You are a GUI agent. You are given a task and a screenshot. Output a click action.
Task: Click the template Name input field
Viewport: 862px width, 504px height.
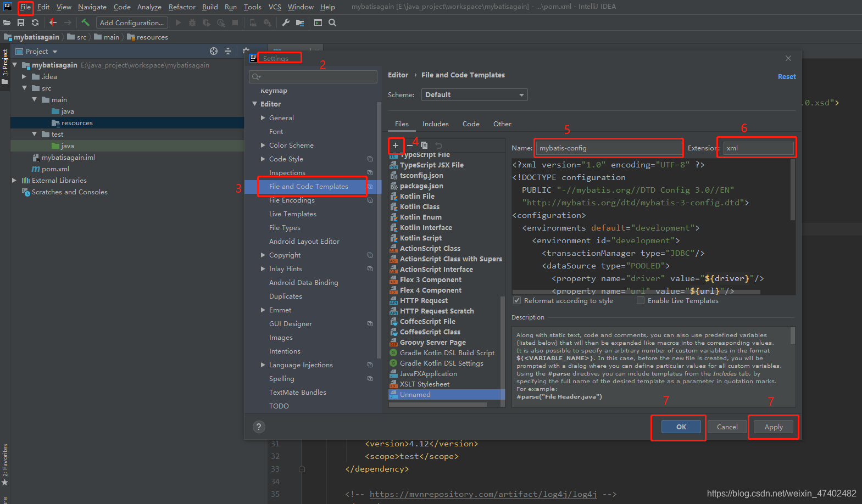click(x=608, y=148)
